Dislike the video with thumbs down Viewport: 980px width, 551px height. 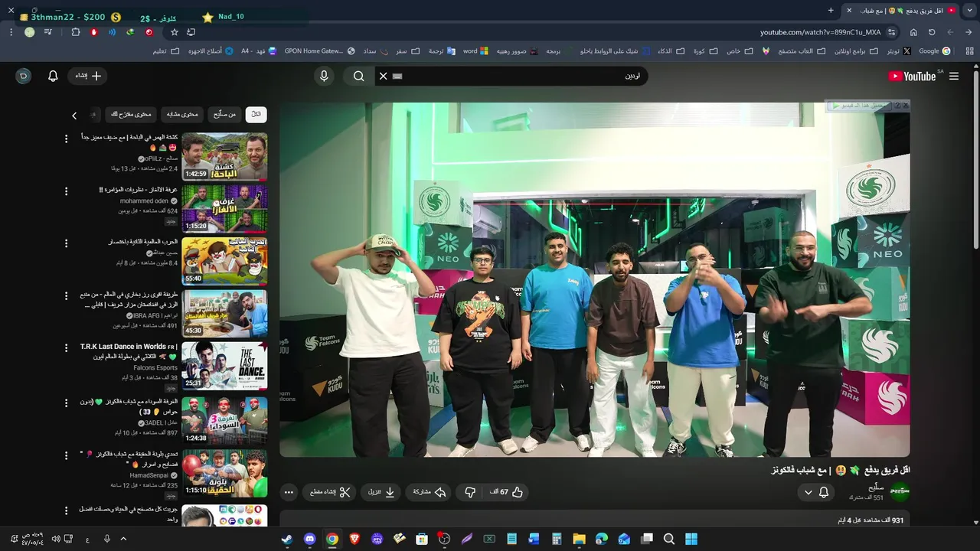[x=470, y=492]
